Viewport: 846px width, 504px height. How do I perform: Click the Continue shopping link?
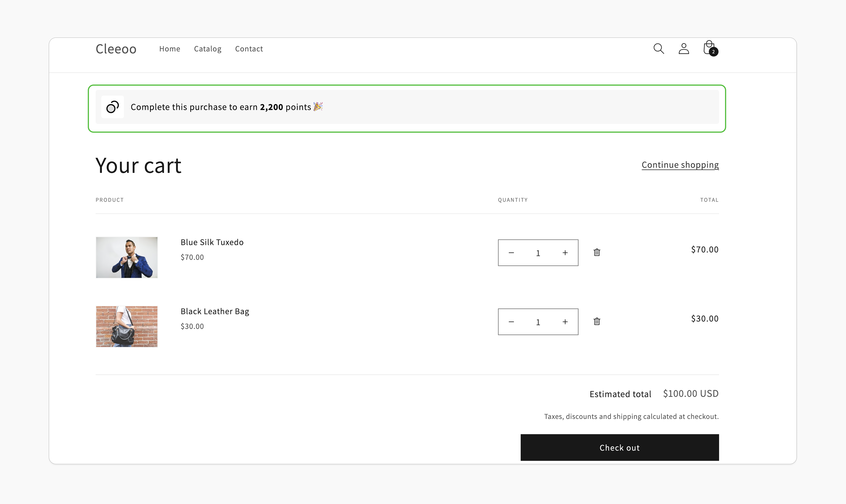(x=680, y=165)
